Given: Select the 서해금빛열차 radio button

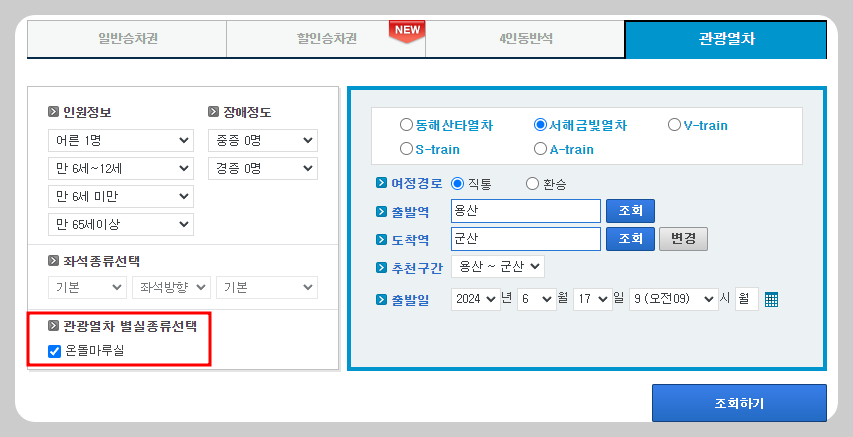Looking at the screenshot, I should point(540,125).
